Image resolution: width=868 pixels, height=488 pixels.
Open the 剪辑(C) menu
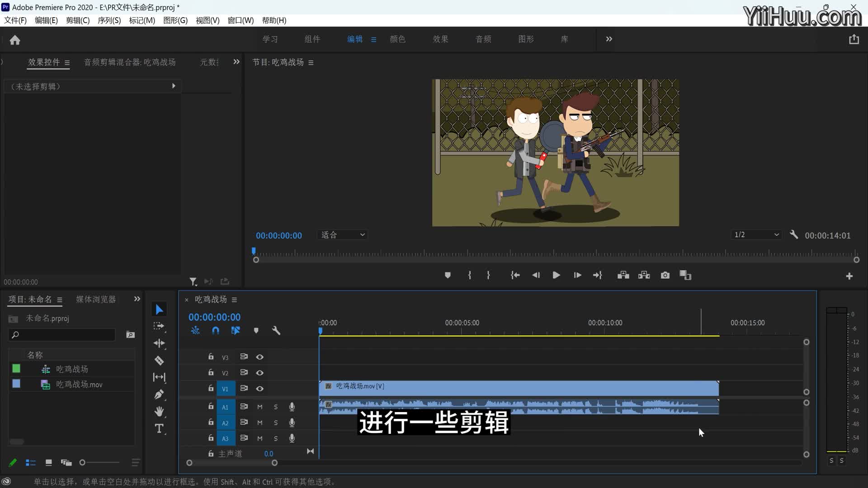pyautogui.click(x=78, y=20)
